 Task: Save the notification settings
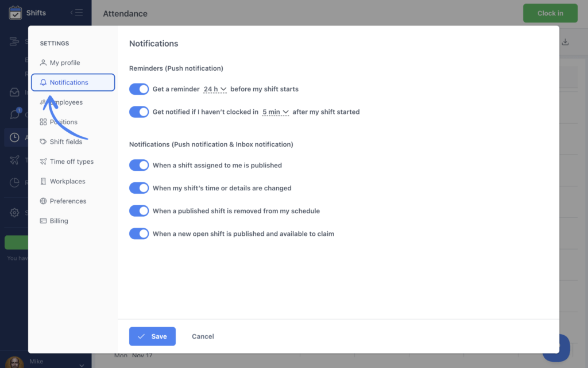[x=152, y=336]
